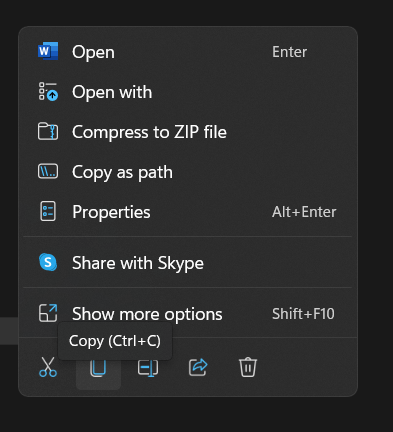393x432 pixels.
Task: Click the Copy icon in bottom bar
Action: click(98, 368)
